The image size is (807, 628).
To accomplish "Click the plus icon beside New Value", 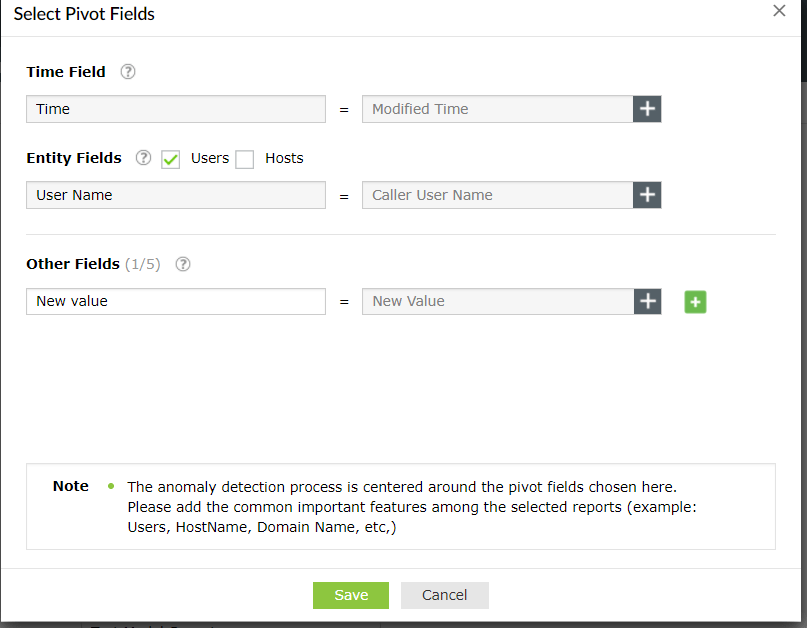I will pyautogui.click(x=646, y=301).
